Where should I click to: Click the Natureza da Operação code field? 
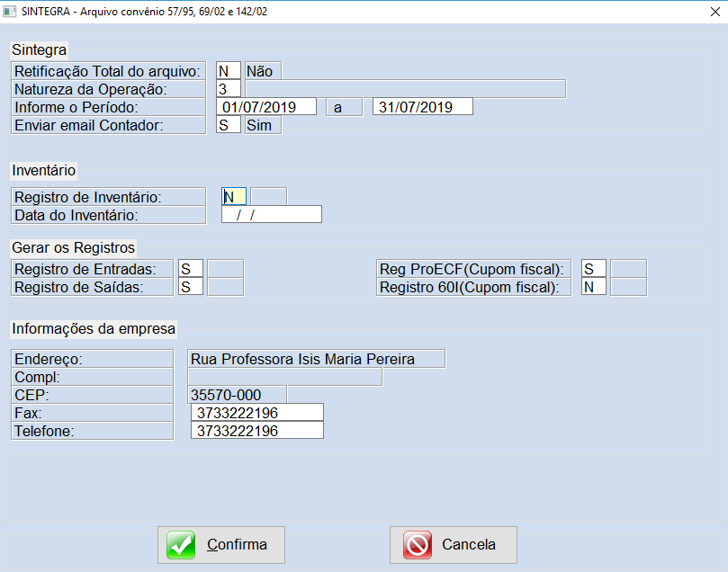228,89
